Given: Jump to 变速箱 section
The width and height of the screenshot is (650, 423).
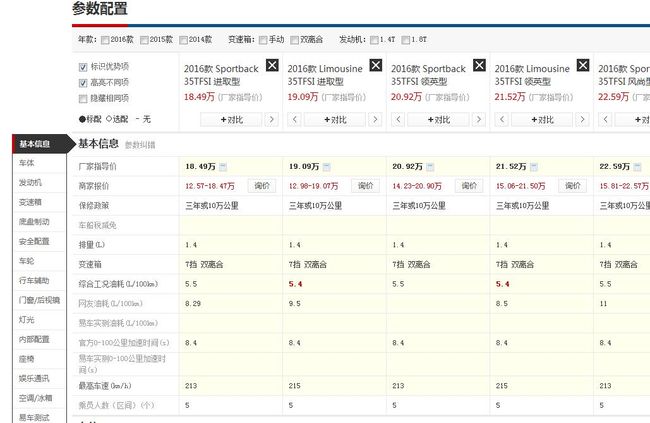Looking at the screenshot, I should [x=39, y=202].
